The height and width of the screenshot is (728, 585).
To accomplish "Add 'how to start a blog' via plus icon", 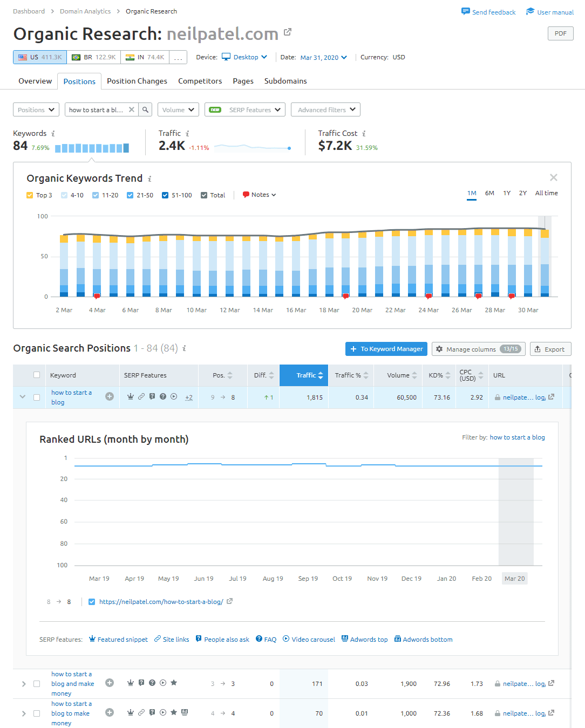I will [x=110, y=396].
